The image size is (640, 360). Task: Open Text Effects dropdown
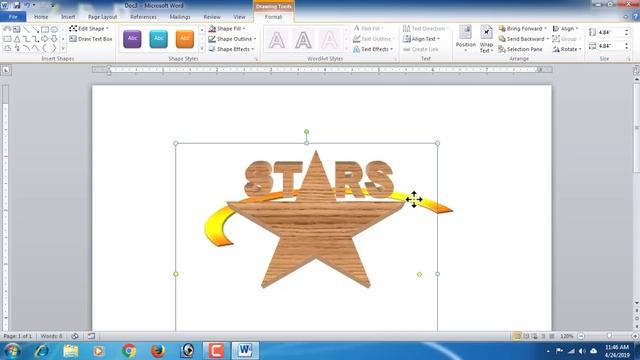point(373,49)
